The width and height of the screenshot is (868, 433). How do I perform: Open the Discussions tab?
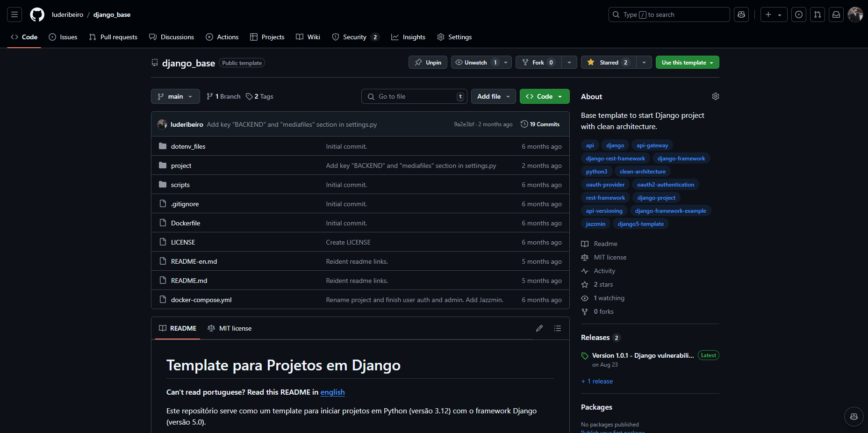point(172,37)
